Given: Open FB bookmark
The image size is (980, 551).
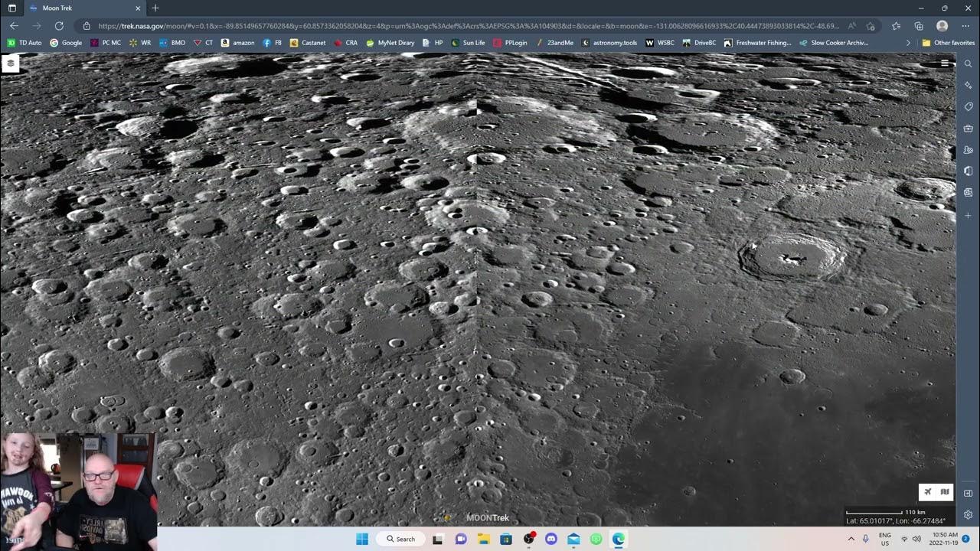Looking at the screenshot, I should pos(273,43).
